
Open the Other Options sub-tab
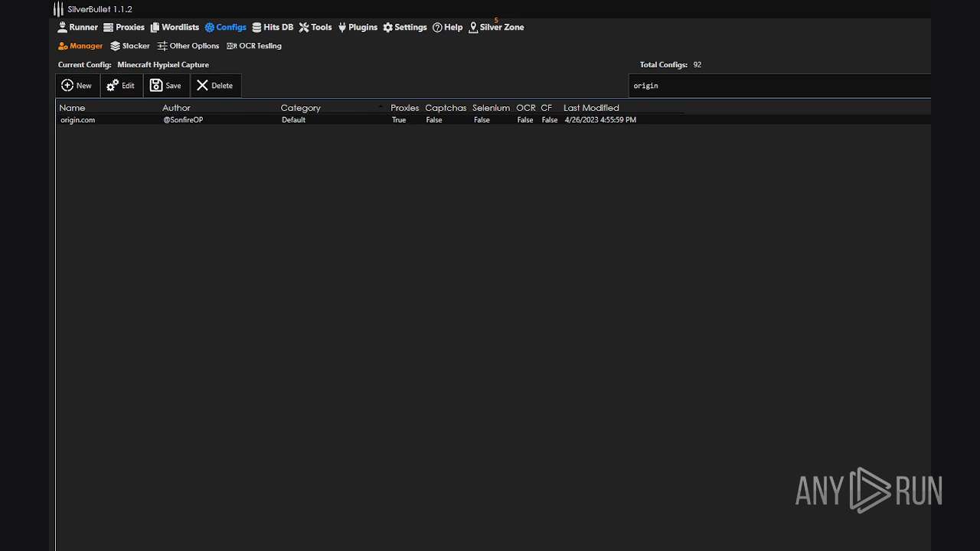point(188,46)
